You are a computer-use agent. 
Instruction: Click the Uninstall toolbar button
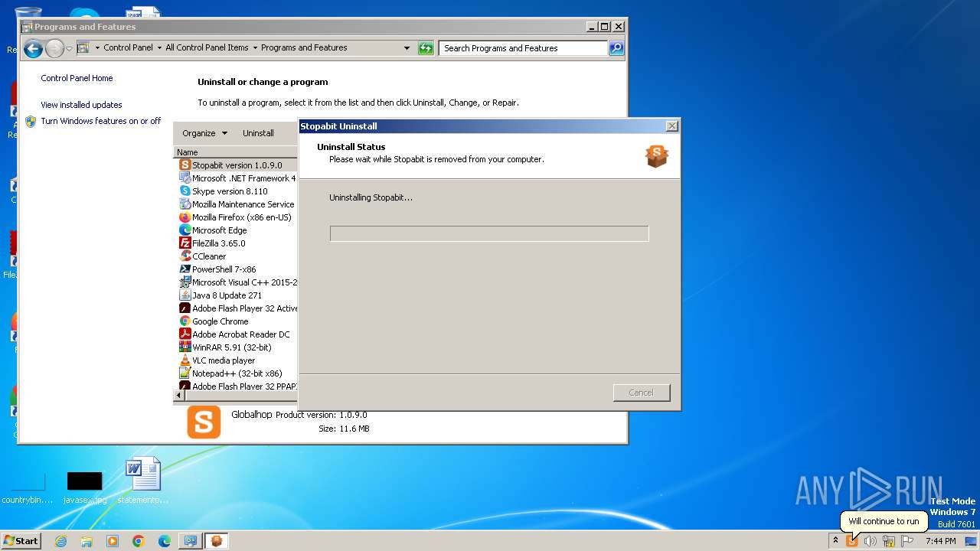258,133
